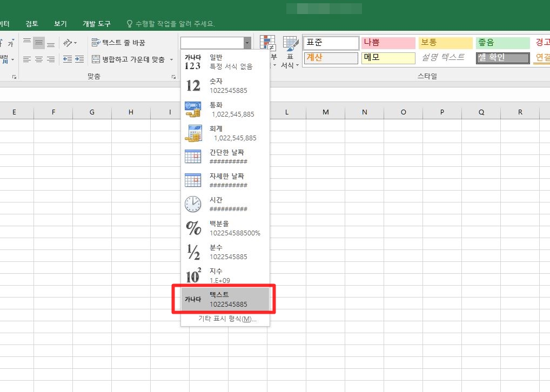This screenshot has height=392, width=550.
Task: Select column Q header
Action: pos(481,112)
